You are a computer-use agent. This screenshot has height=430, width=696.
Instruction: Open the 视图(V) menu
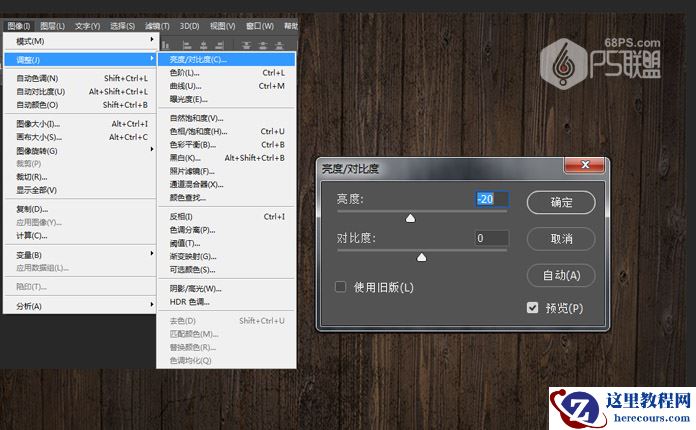(222, 26)
